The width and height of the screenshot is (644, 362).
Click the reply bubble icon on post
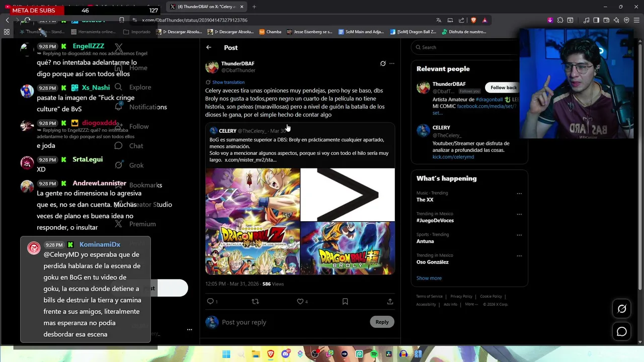click(210, 301)
